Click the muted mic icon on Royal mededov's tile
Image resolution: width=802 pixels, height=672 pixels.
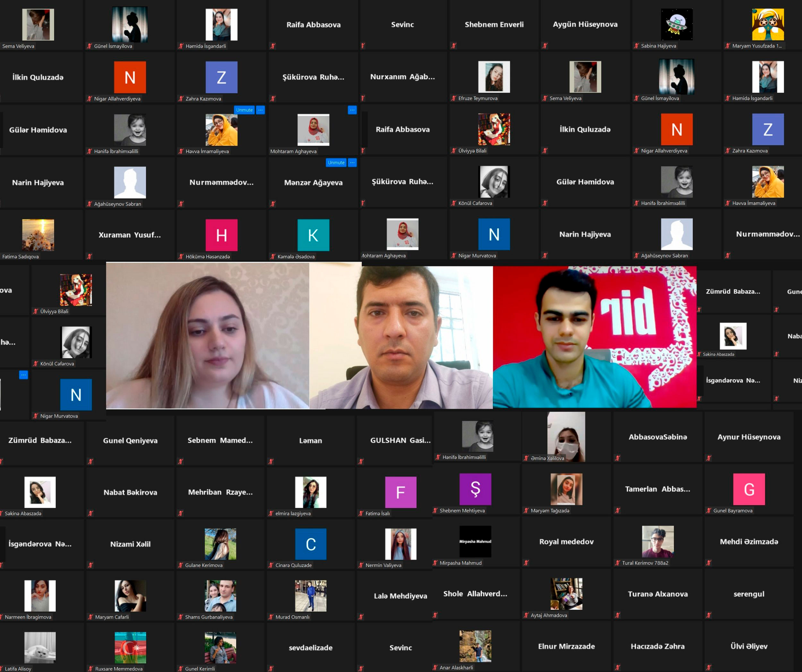(526, 562)
